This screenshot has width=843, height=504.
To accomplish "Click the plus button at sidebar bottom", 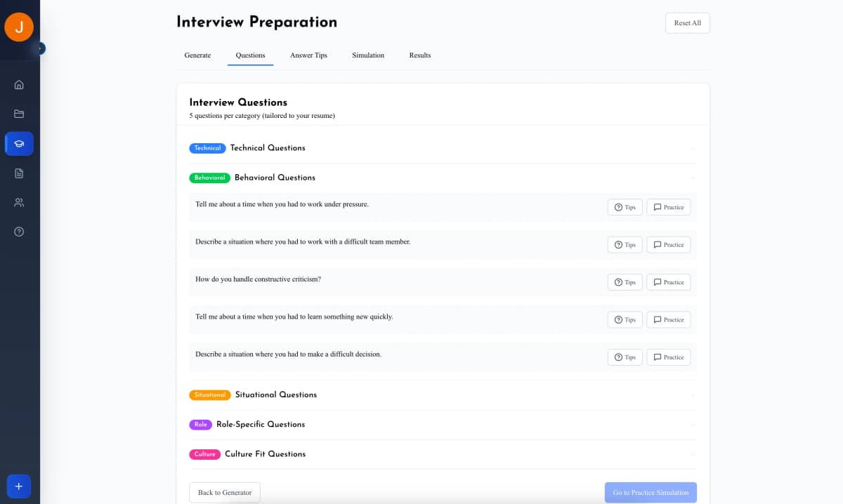I will (19, 486).
